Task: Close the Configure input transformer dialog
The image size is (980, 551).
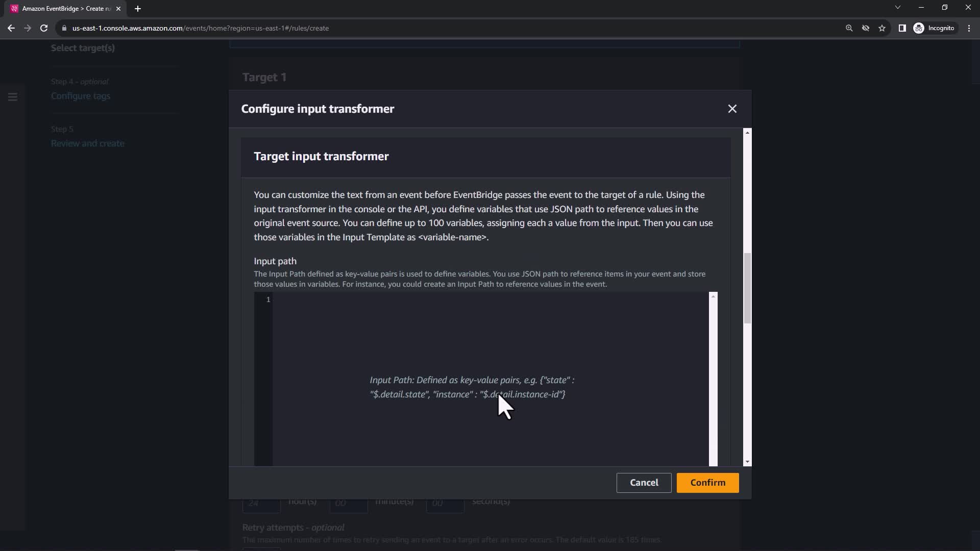Action: pyautogui.click(x=732, y=109)
